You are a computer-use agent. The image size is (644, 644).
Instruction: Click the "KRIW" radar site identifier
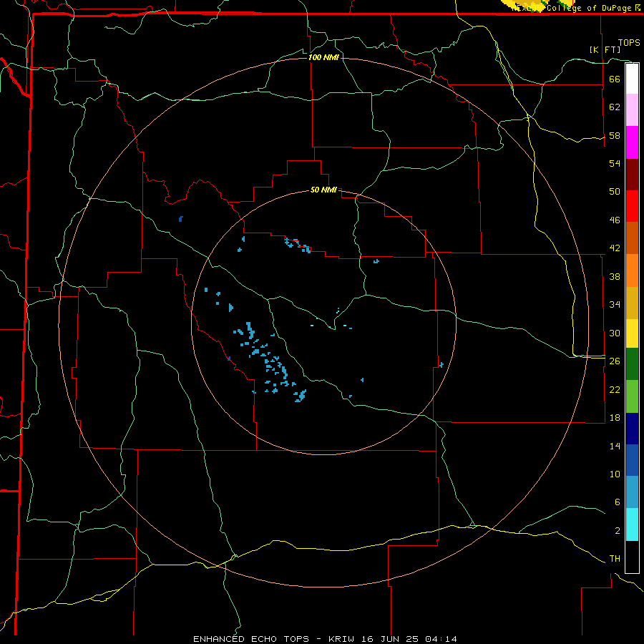click(x=342, y=639)
